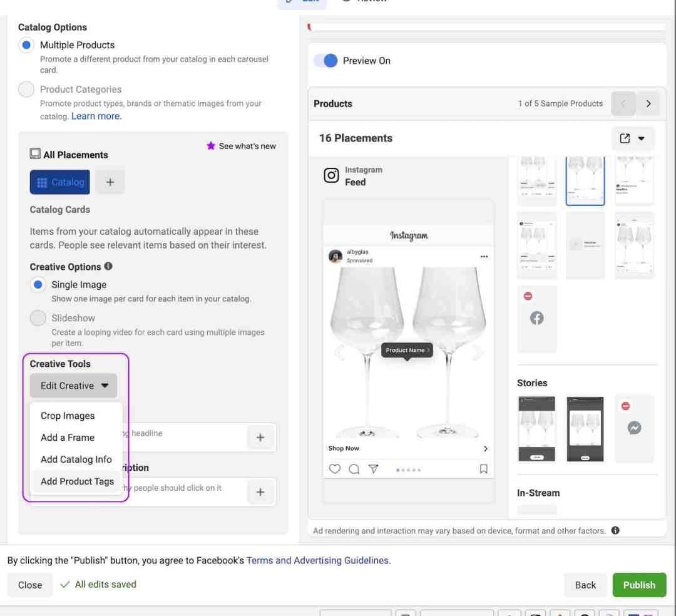Open the placements share dropdown arrow

pyautogui.click(x=641, y=138)
